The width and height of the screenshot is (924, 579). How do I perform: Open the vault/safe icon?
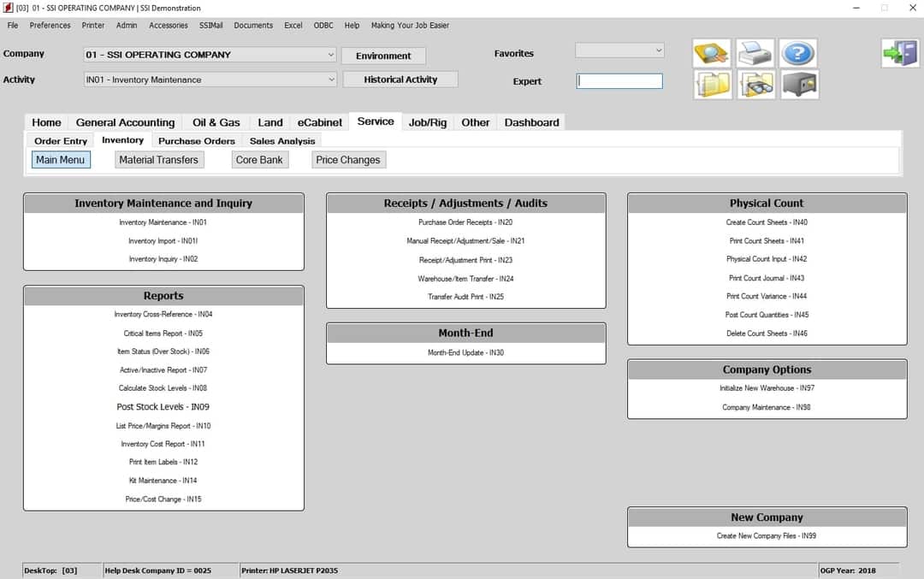tap(798, 85)
